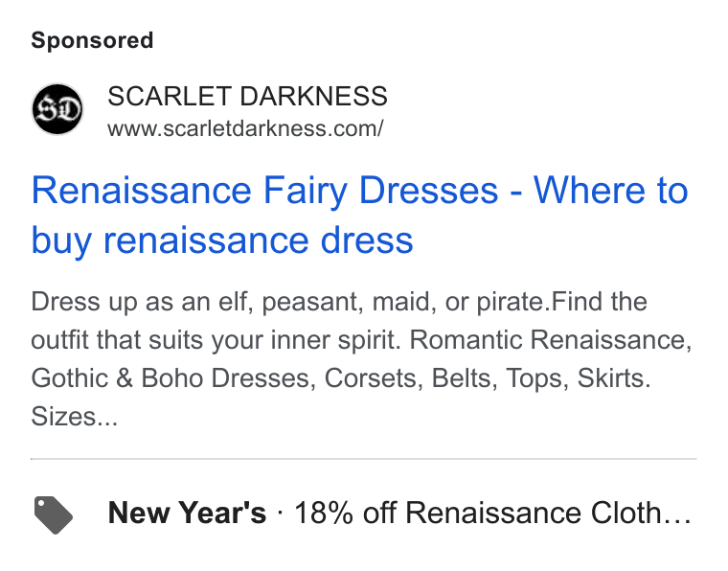
Task: Click the truncated 'Sizes...' text
Action: (x=75, y=417)
